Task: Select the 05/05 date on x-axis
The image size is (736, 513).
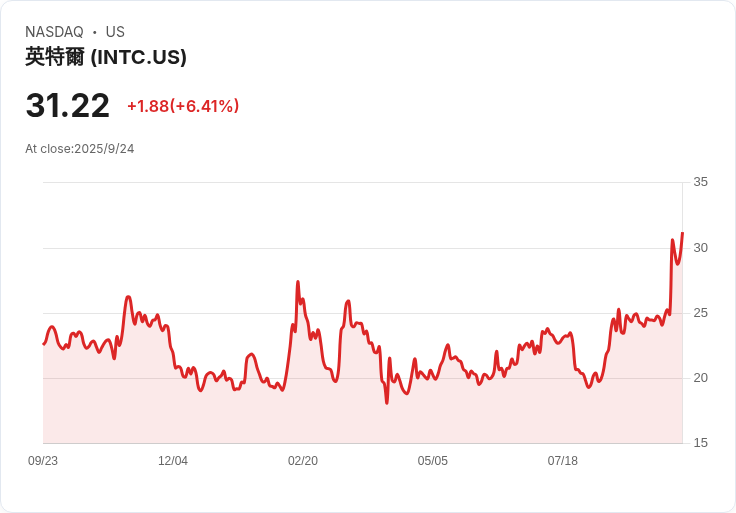Action: pos(433,461)
